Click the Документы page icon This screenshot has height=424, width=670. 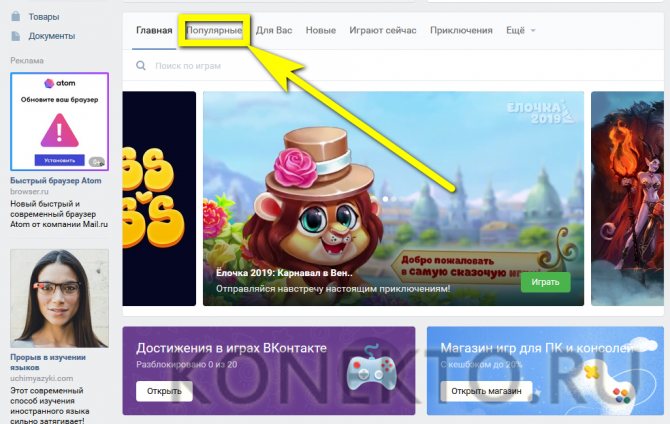point(16,36)
